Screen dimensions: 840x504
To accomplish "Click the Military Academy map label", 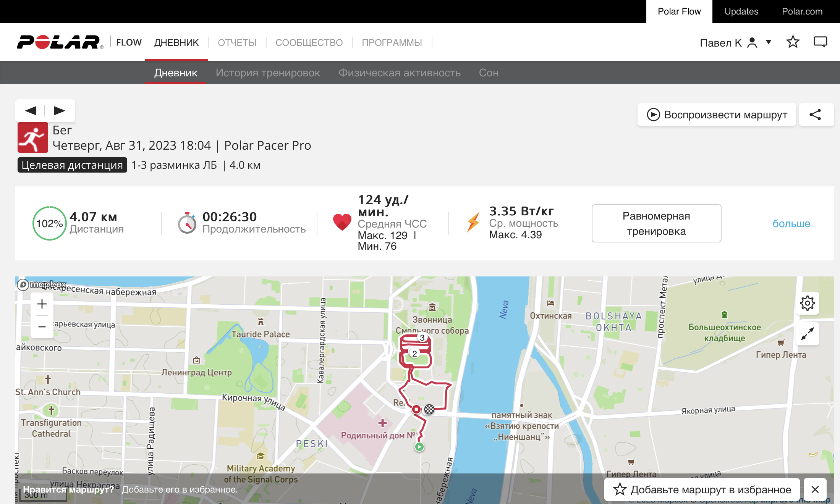I will tap(261, 474).
